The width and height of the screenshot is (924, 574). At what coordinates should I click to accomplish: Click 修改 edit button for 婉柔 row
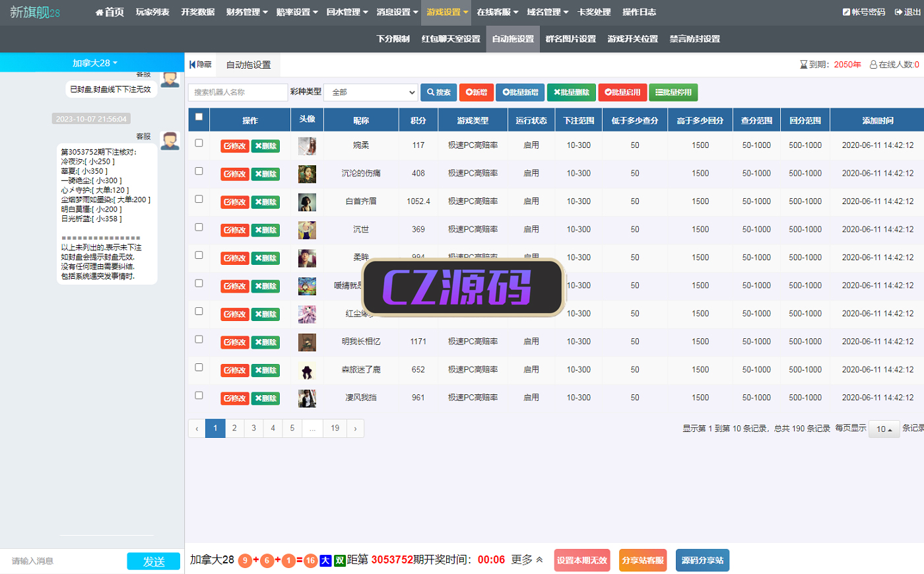(234, 146)
